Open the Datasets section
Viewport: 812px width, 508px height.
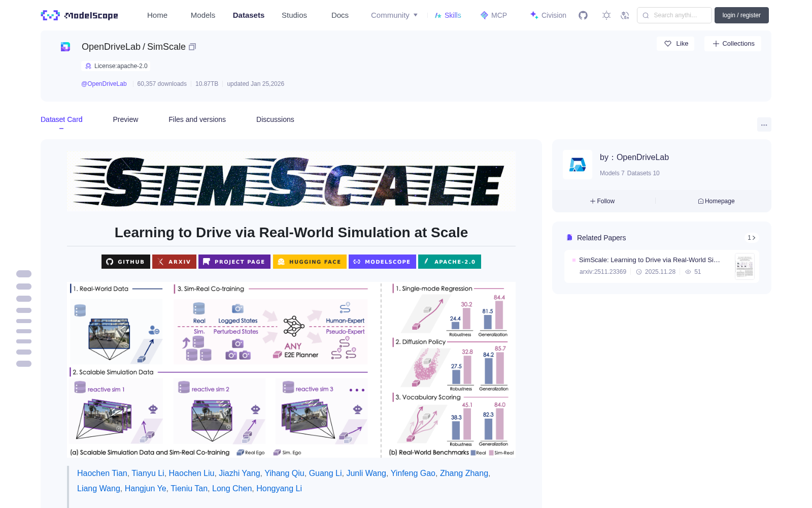coord(249,15)
